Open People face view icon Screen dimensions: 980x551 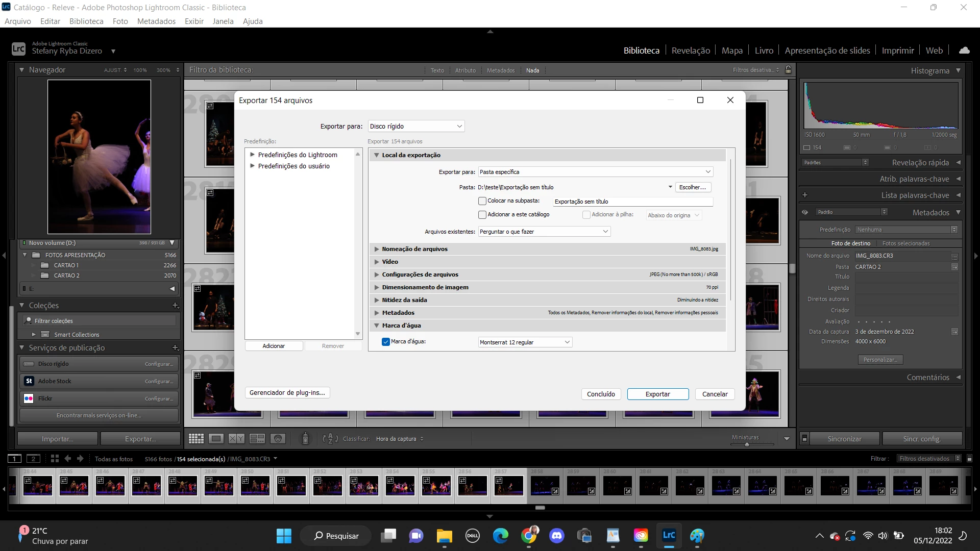(278, 439)
